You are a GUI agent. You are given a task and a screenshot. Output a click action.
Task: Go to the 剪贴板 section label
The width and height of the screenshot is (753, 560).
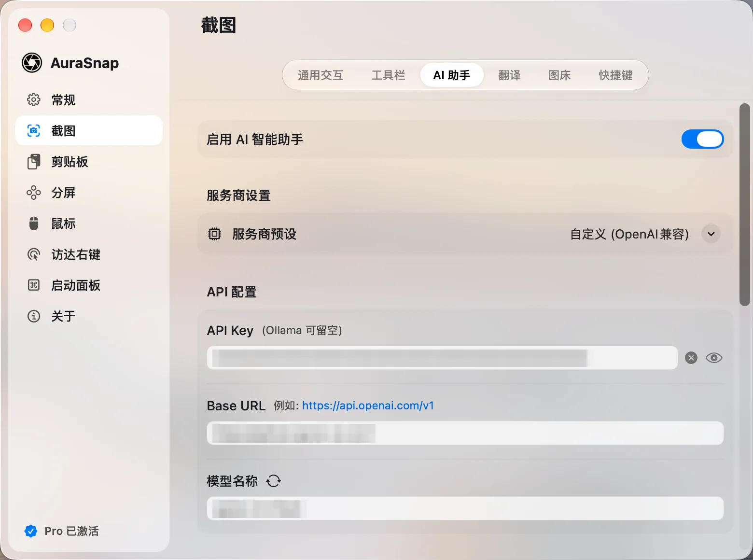70,162
